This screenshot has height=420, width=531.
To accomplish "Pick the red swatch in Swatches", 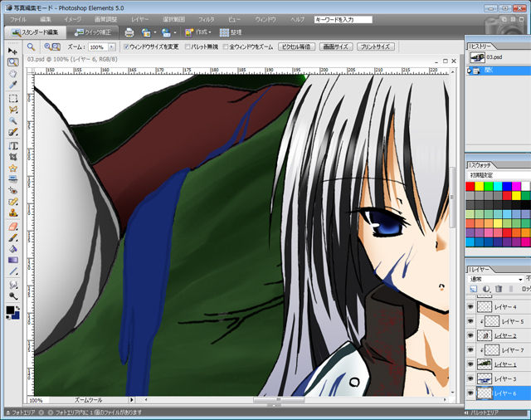I will click(470, 187).
